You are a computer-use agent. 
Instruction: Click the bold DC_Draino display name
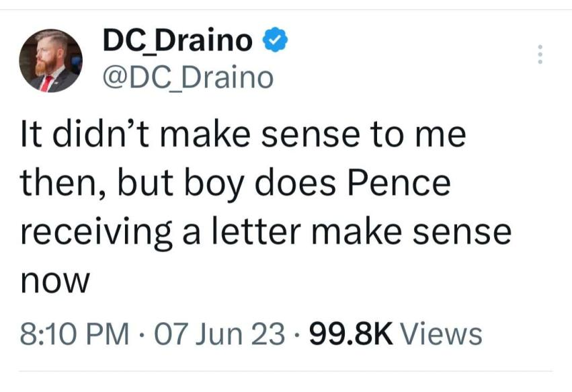[x=177, y=42]
